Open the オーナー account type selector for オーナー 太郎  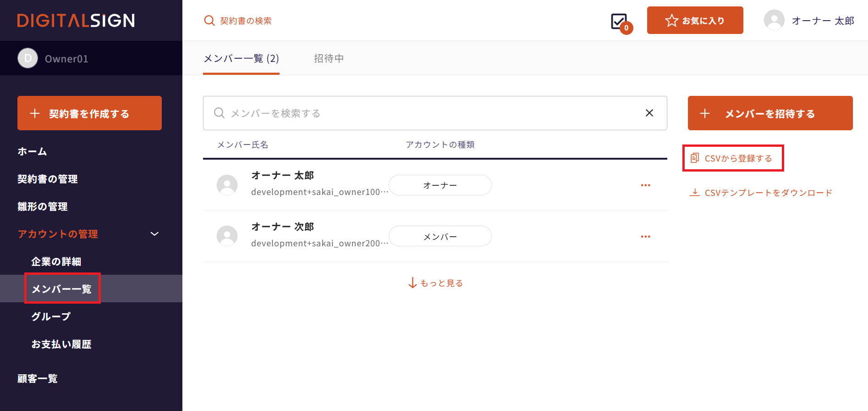pyautogui.click(x=440, y=185)
